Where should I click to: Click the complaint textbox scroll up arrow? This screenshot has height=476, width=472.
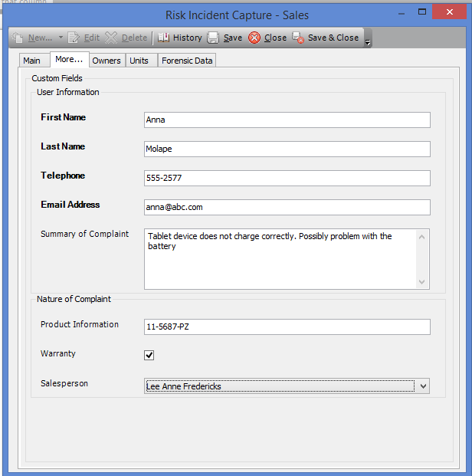[x=422, y=237]
